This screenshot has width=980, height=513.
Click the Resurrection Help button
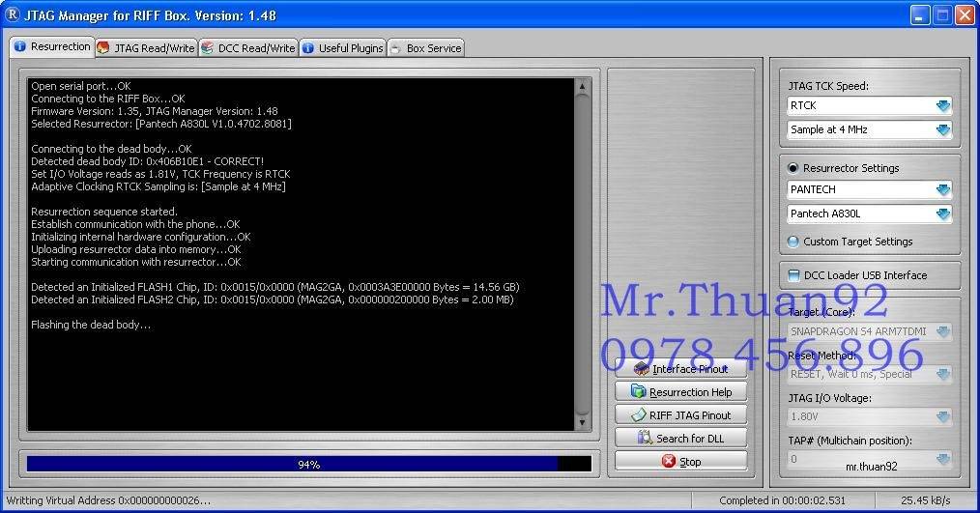click(x=680, y=392)
